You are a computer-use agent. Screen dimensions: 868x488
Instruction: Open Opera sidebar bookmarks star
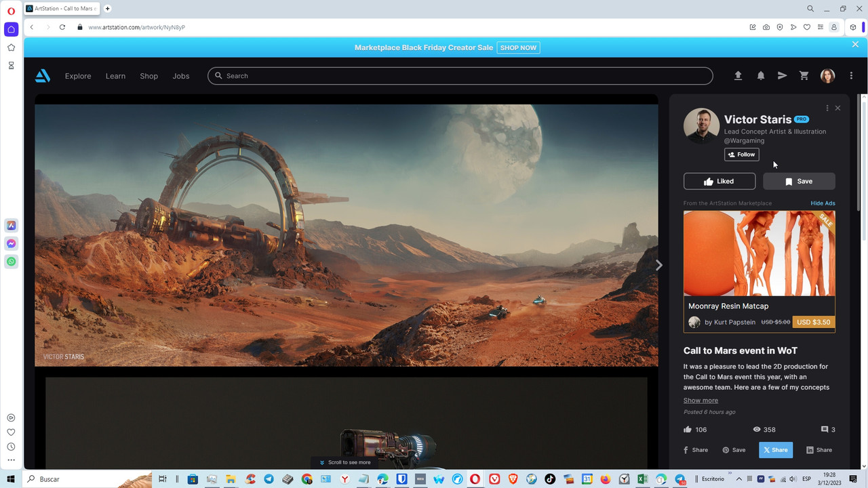click(x=11, y=47)
